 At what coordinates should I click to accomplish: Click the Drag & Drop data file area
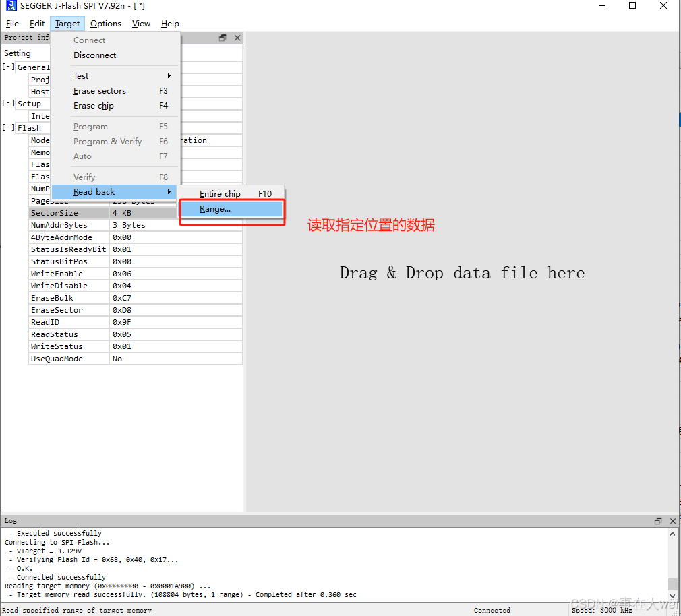pos(462,273)
